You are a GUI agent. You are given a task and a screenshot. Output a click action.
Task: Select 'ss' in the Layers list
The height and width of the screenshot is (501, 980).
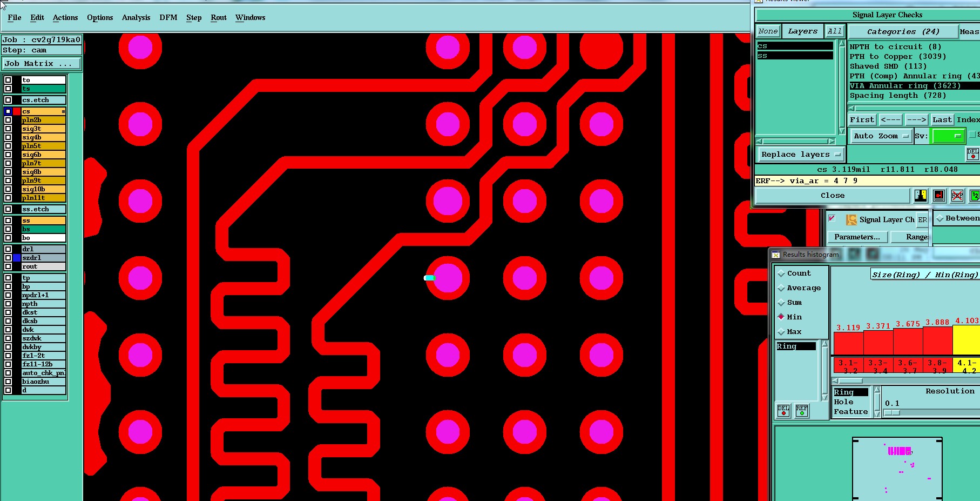pos(795,56)
